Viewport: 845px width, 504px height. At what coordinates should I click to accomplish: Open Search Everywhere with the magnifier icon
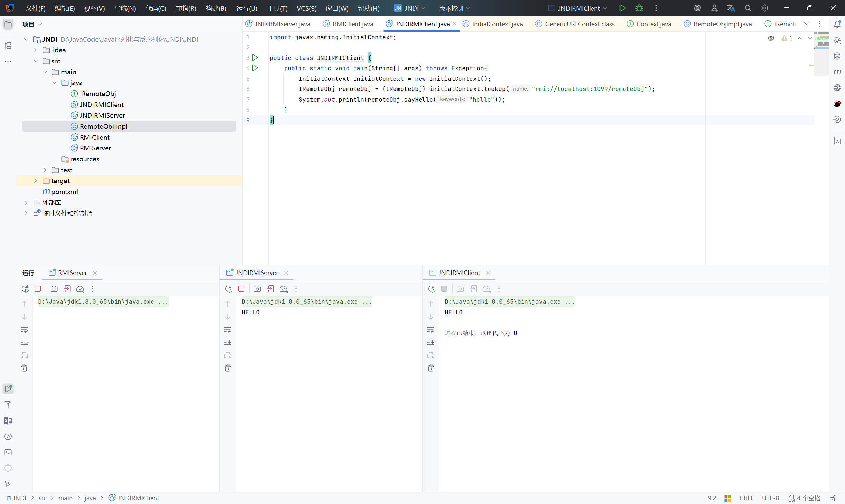coord(748,8)
